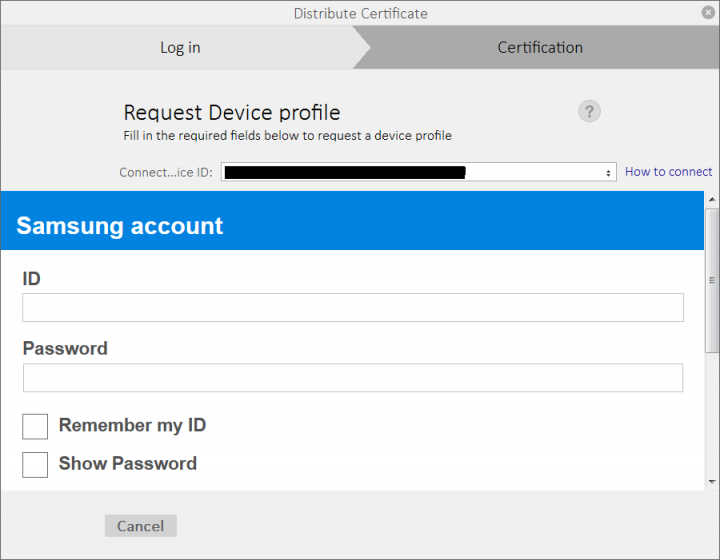720x560 pixels.
Task: Select the Certification step tab
Action: tap(540, 47)
